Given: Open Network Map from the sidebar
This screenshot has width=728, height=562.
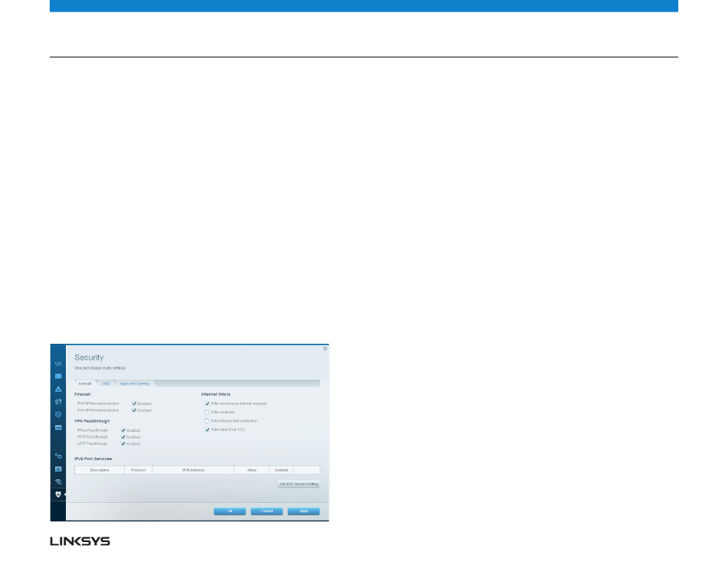Looking at the screenshot, I should pyautogui.click(x=58, y=364).
